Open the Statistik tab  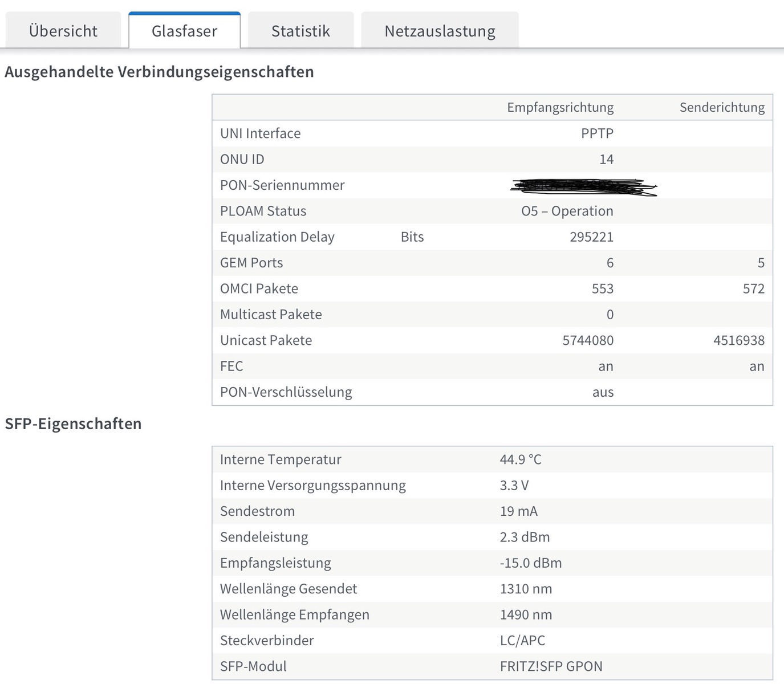click(x=300, y=31)
